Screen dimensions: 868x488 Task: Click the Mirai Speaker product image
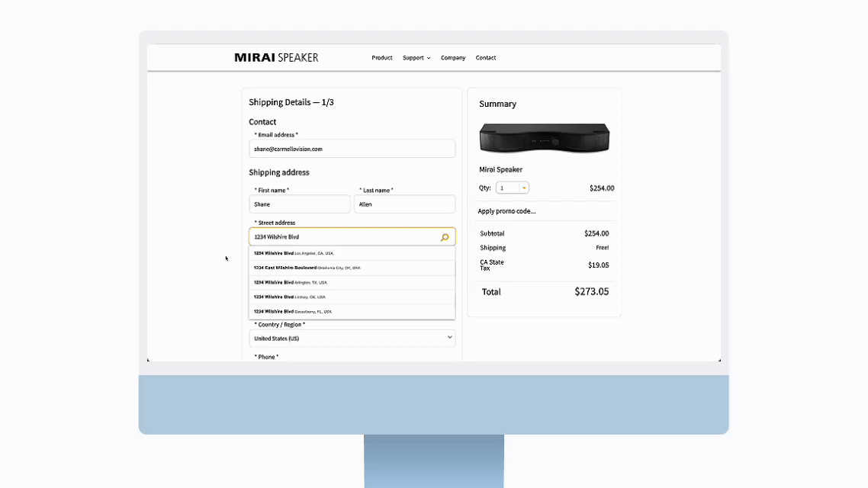544,138
